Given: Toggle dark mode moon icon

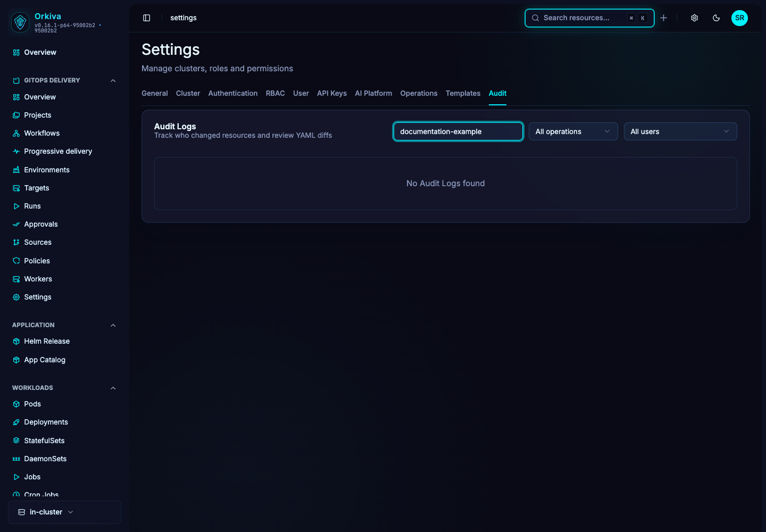Looking at the screenshot, I should 717,18.
